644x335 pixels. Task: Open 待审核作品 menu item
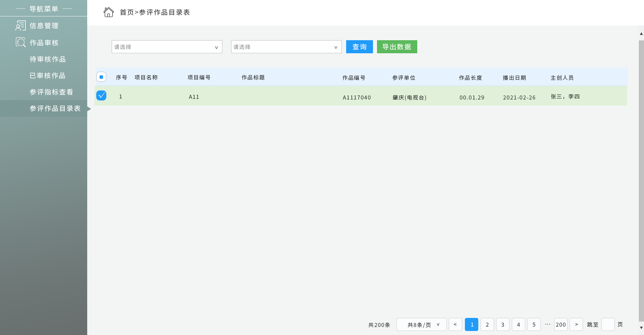48,59
